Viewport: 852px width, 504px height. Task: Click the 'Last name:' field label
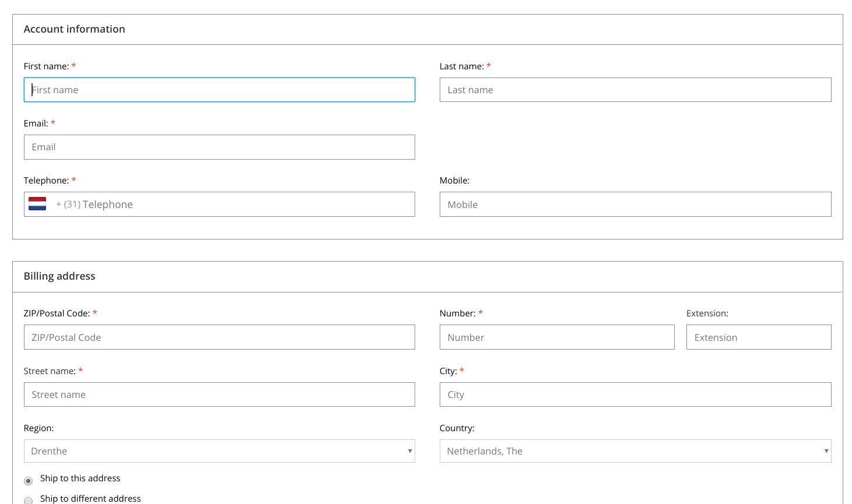coord(462,66)
